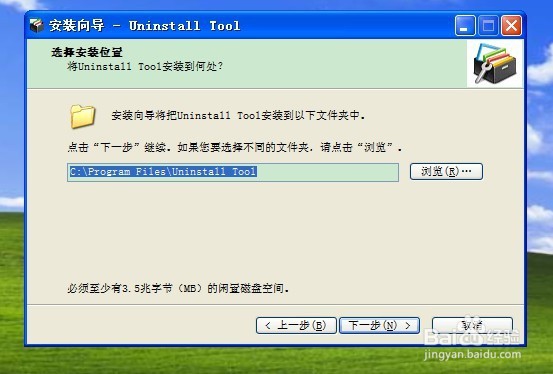Go back with 上一步(B) button
The image size is (553, 374).
pos(296,325)
